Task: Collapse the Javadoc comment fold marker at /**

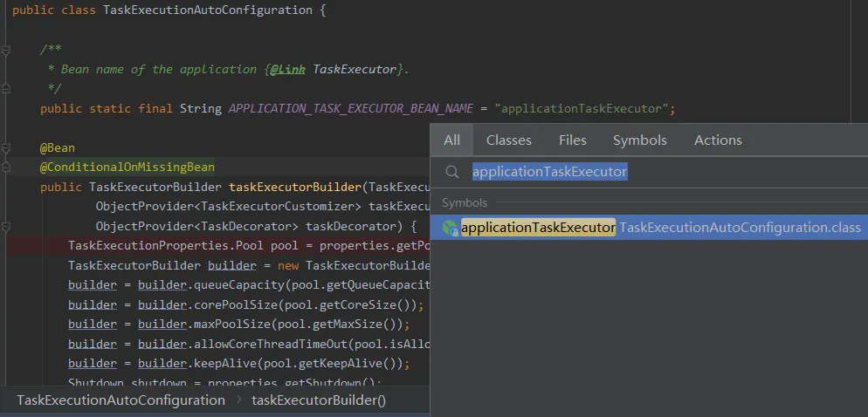Action: pyautogui.click(x=5, y=51)
